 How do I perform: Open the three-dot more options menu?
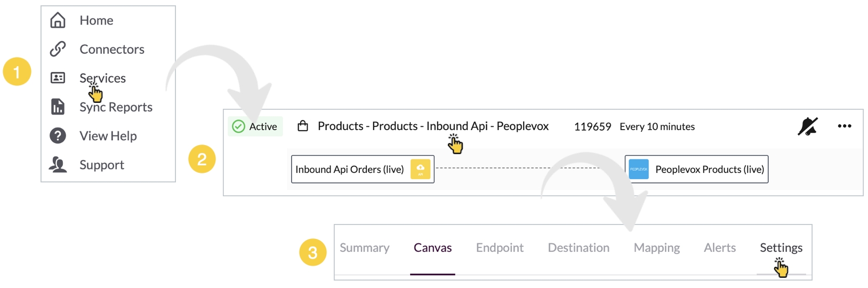click(844, 126)
